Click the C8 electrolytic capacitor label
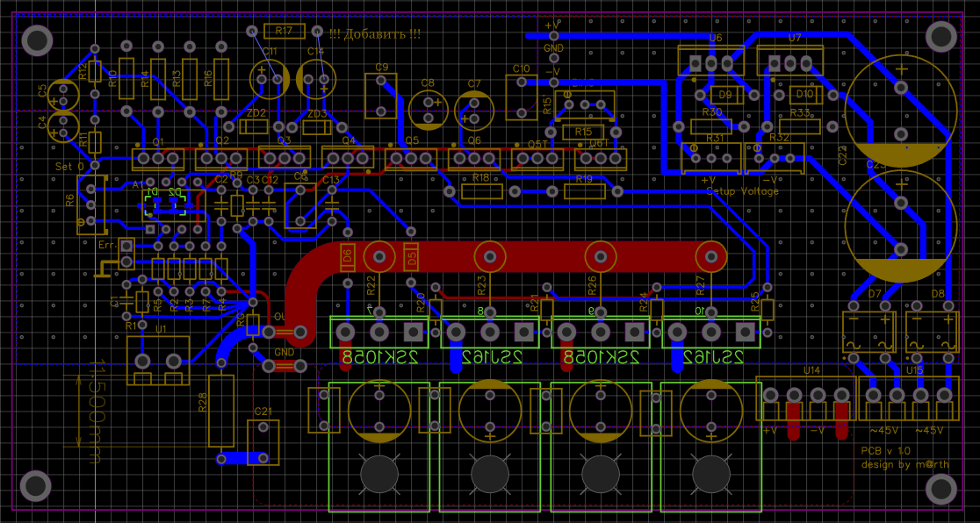This screenshot has height=523, width=980. [x=428, y=82]
